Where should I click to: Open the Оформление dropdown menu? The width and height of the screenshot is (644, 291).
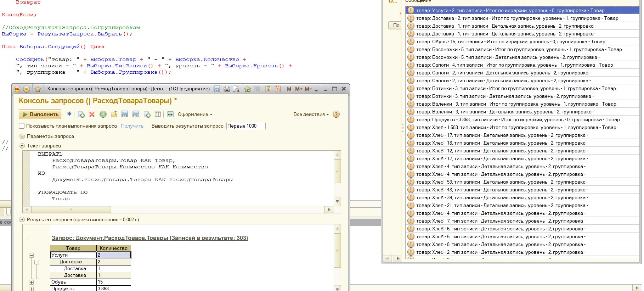195,114
